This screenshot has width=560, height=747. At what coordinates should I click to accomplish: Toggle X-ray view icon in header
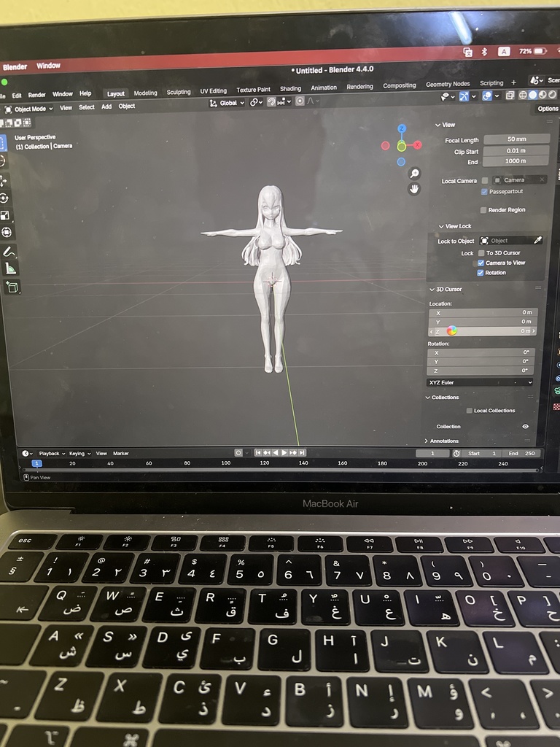[510, 96]
